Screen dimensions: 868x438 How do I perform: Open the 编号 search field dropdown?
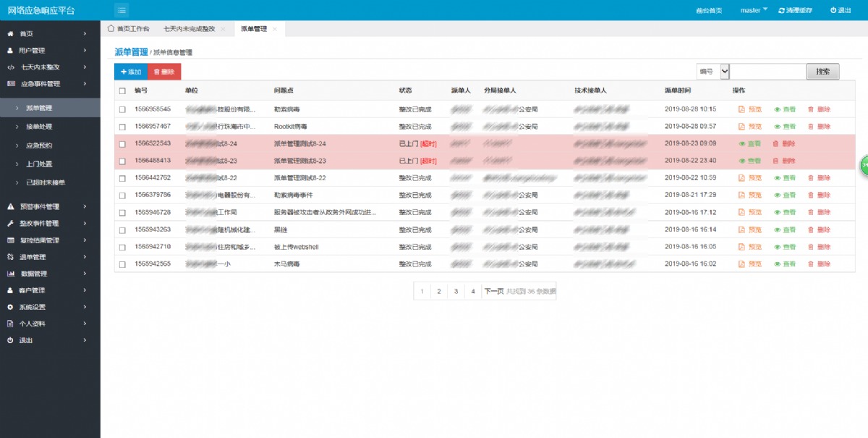click(x=713, y=72)
